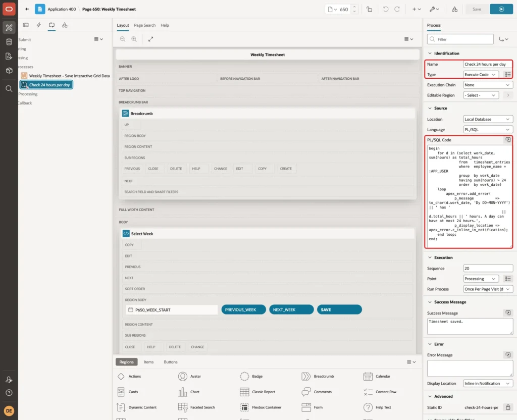The width and height of the screenshot is (517, 420).
Task: Click the Sequence input field
Action: pos(488,269)
